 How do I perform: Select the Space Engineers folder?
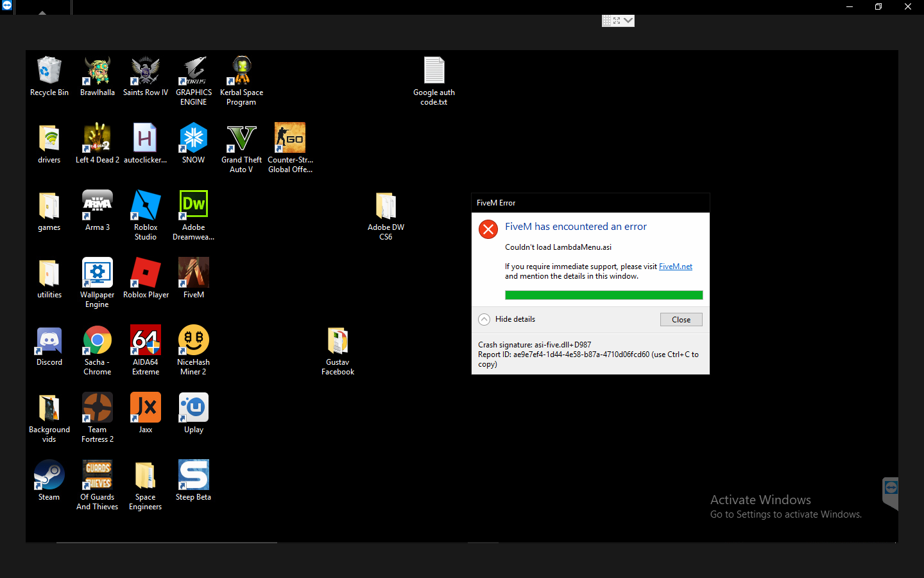pyautogui.click(x=146, y=486)
